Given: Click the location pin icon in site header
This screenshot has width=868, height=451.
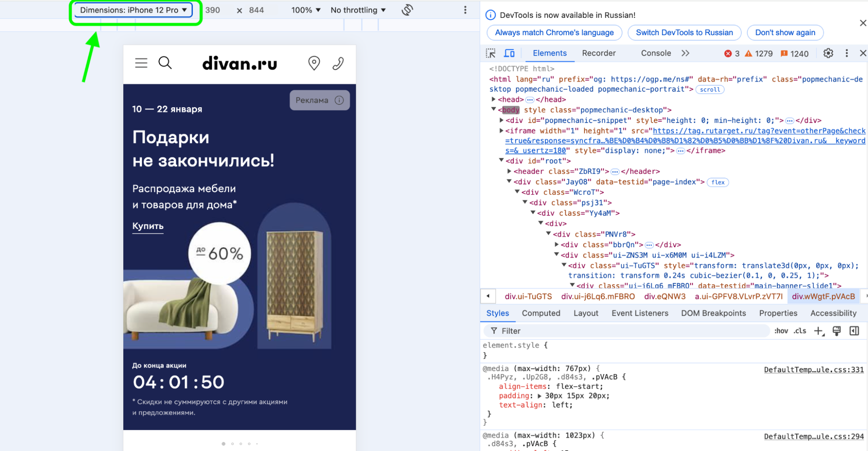Looking at the screenshot, I should (x=314, y=63).
